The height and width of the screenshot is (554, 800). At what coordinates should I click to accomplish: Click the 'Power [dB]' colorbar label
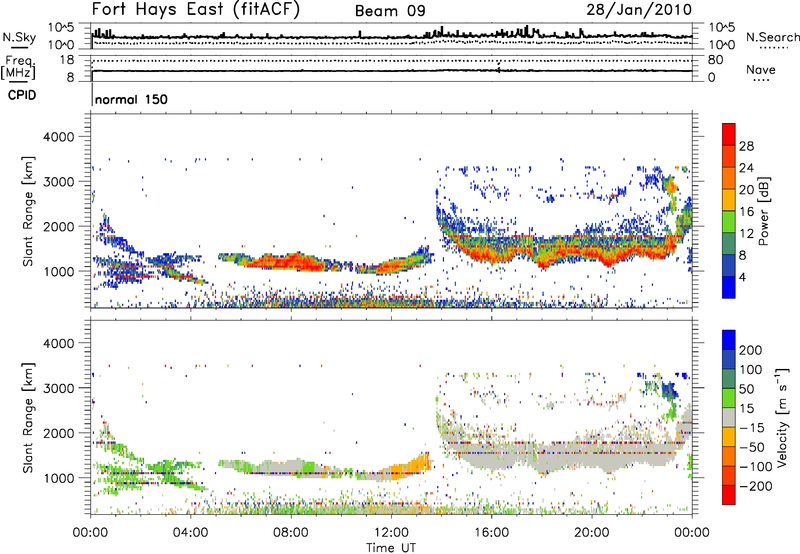pyautogui.click(x=763, y=211)
